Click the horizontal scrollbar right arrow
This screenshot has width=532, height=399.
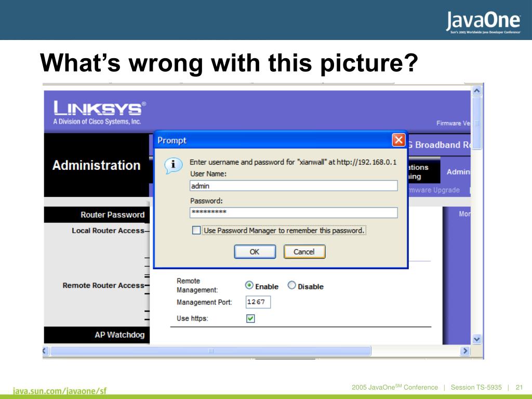pyautogui.click(x=465, y=351)
